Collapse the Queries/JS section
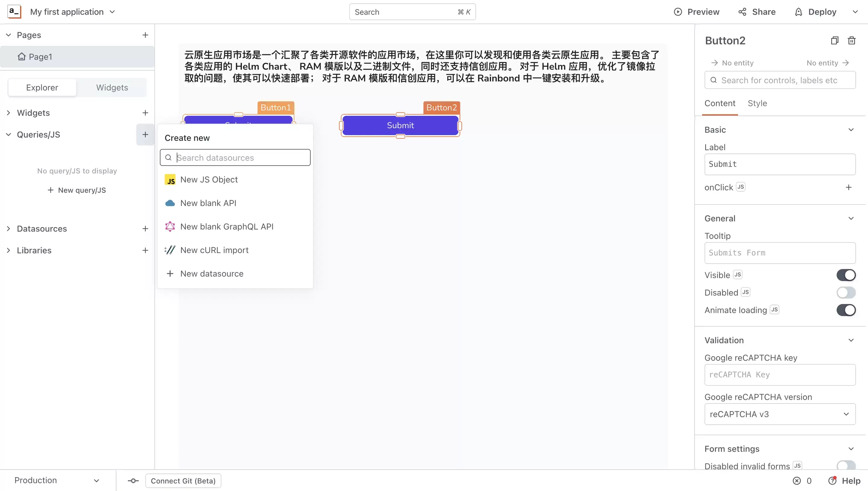Image resolution: width=868 pixels, height=491 pixels. 8,135
